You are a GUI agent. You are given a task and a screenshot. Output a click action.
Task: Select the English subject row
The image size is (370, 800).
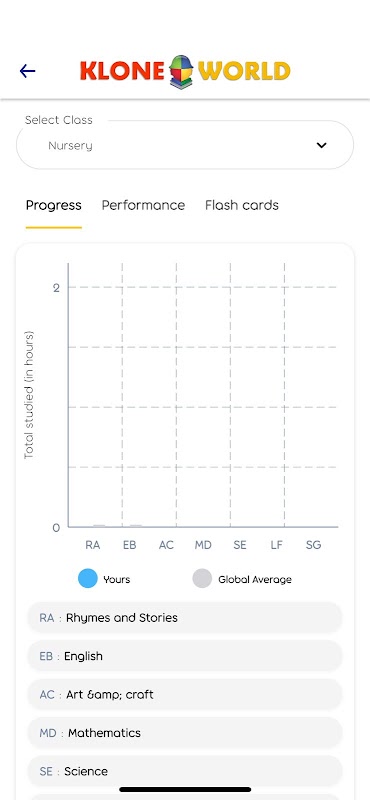click(185, 656)
